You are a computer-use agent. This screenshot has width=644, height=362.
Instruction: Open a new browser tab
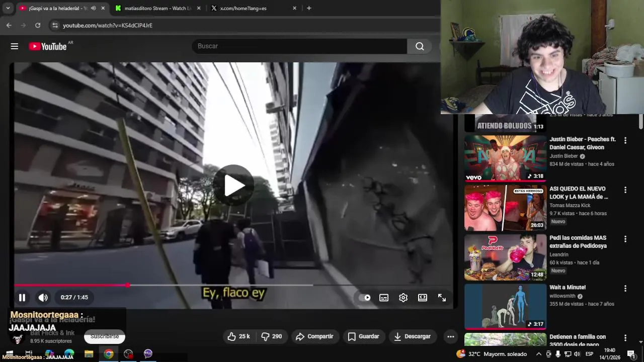click(309, 8)
